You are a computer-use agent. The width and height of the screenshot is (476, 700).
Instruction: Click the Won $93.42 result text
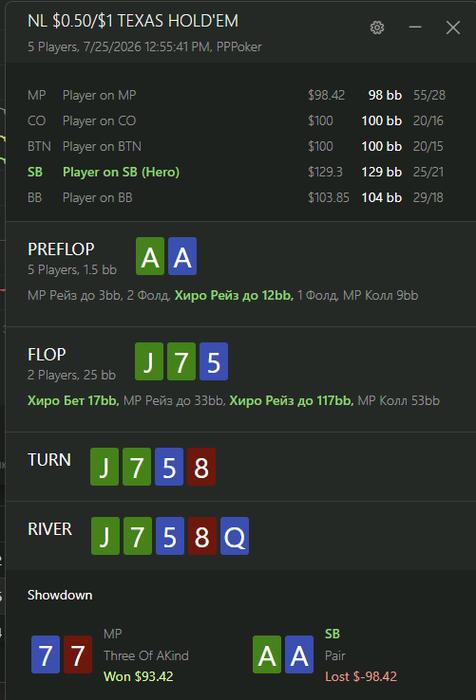(138, 676)
